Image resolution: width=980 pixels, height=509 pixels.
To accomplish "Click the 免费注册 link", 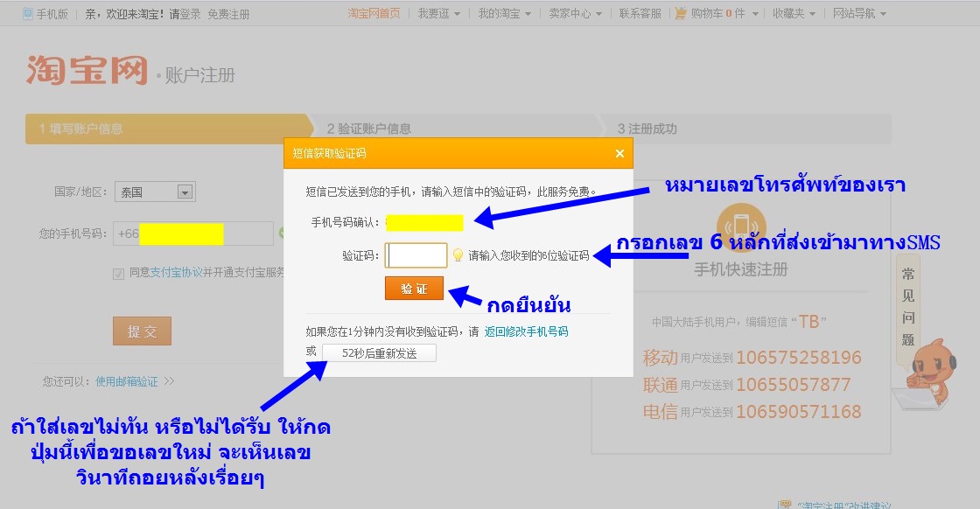I will [228, 14].
